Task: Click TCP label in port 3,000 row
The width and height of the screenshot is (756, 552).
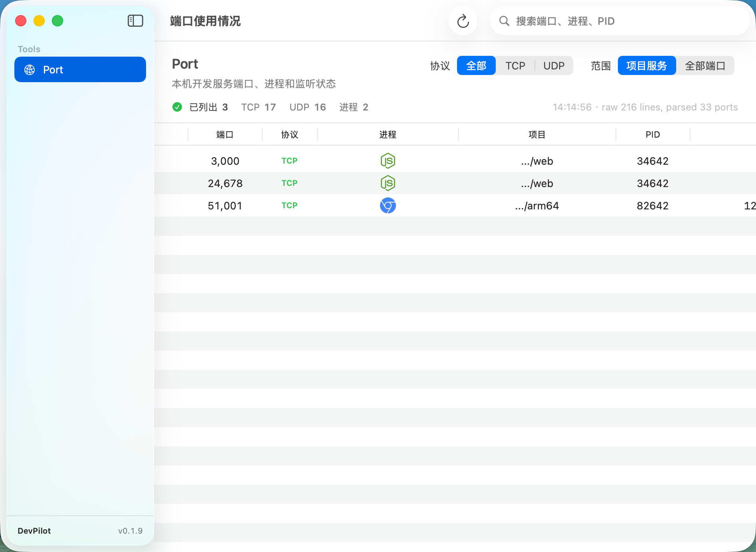Action: point(289,161)
